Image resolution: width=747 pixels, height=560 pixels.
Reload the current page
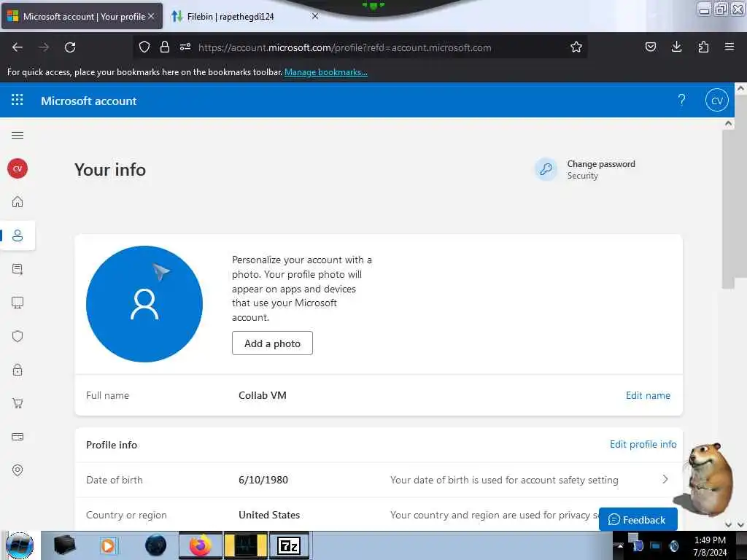click(x=70, y=47)
